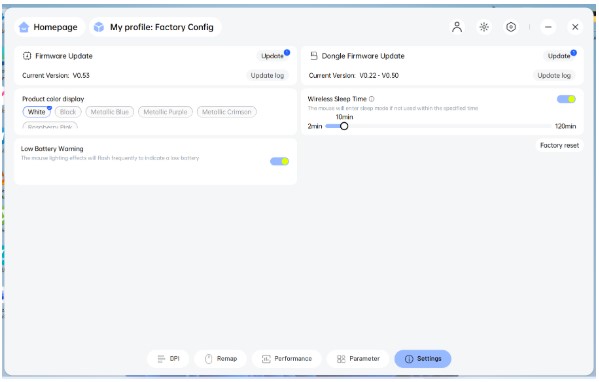Click the profile cube icon

pos(99,27)
